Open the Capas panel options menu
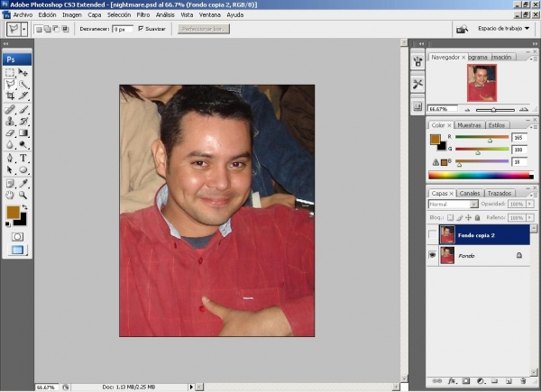This screenshot has height=392, width=541. 534,195
